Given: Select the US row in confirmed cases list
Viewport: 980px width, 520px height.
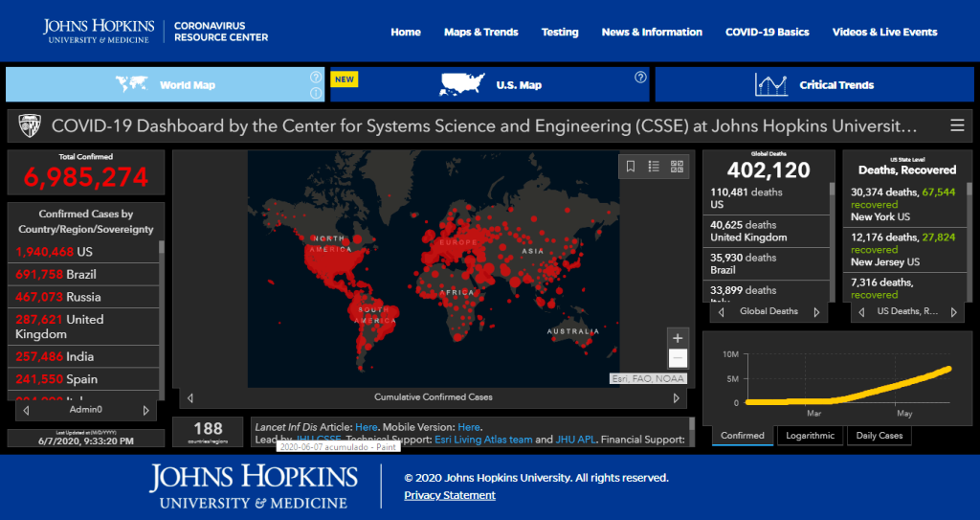Looking at the screenshot, I should point(83,252).
